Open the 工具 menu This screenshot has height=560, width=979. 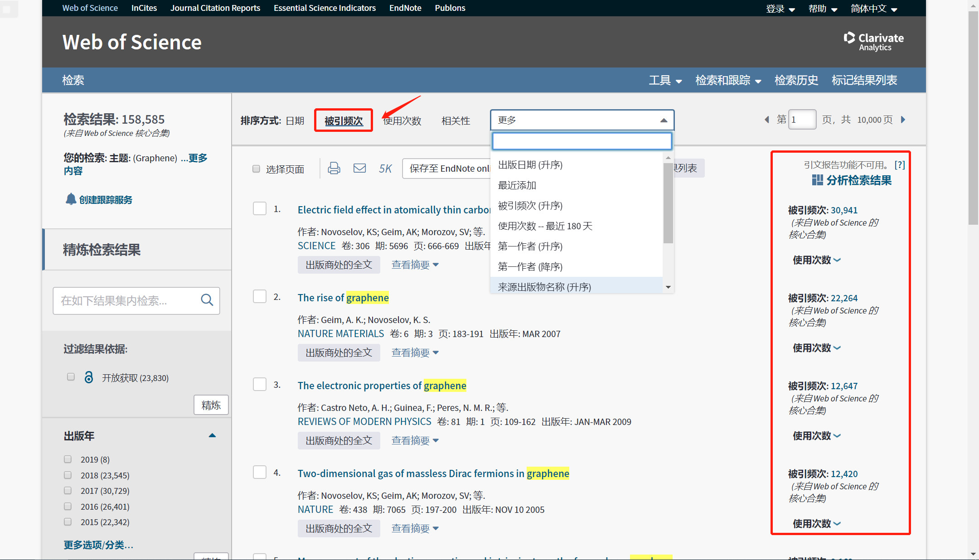pos(665,80)
